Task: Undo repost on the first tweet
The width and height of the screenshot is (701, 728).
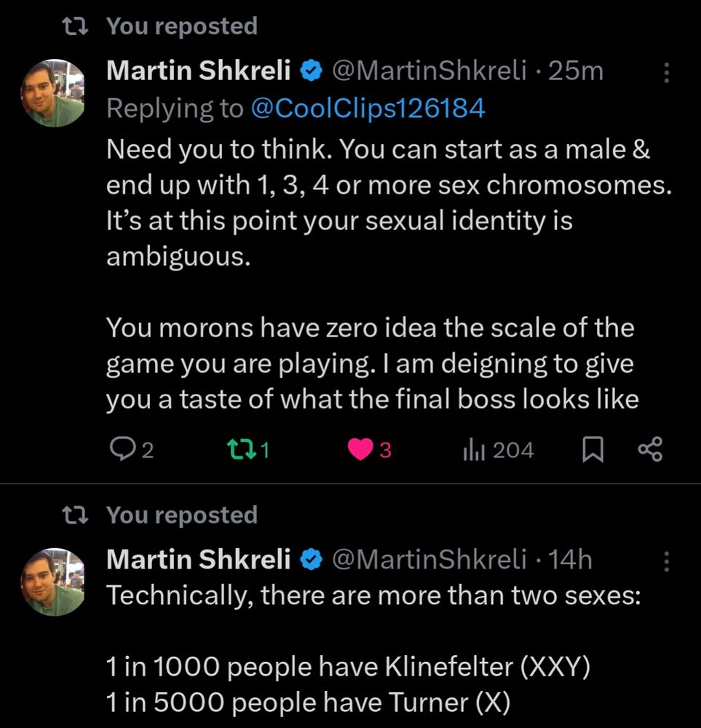Action: click(236, 451)
